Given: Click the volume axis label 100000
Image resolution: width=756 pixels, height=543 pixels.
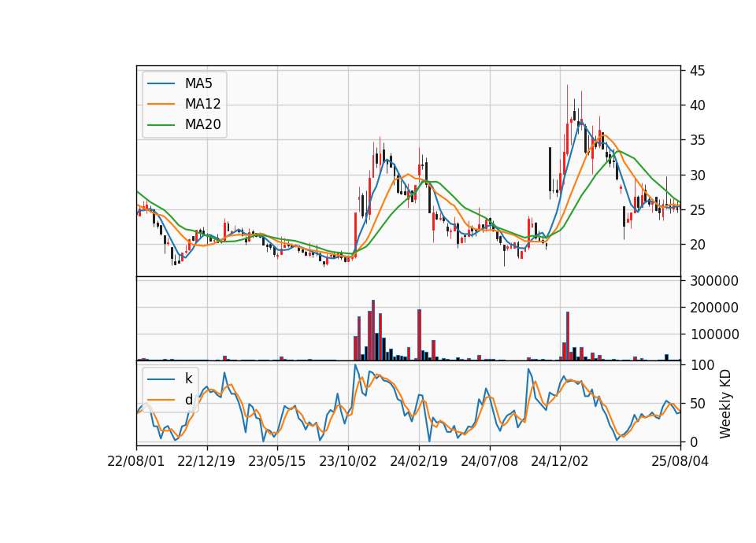Looking at the screenshot, I should (x=714, y=334).
